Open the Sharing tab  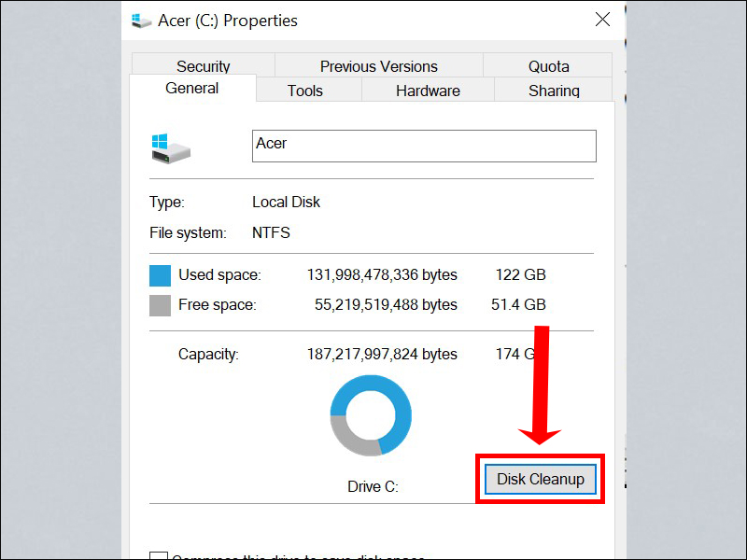click(554, 91)
